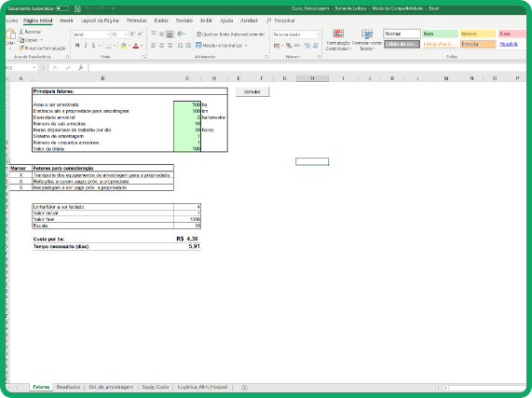Select column H header
The height and width of the screenshot is (398, 532).
[312, 78]
